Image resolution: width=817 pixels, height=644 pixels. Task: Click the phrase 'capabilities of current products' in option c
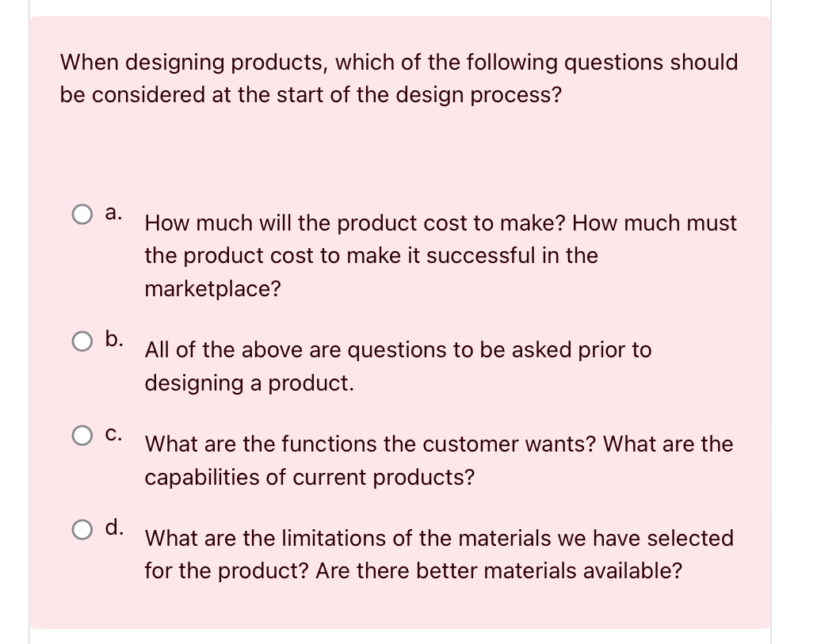(x=309, y=477)
